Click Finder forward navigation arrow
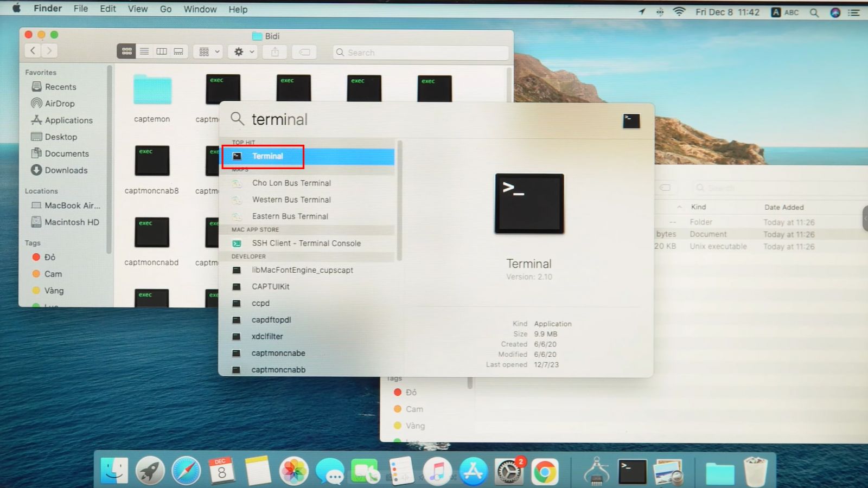The height and width of the screenshot is (488, 868). coord(49,51)
